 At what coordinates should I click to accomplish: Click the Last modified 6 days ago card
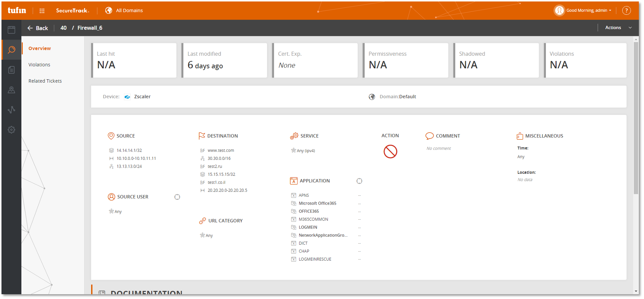tap(224, 61)
